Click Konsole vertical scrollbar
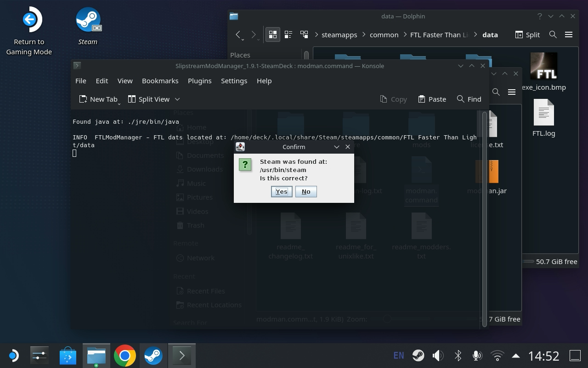This screenshot has height=368, width=588. (x=485, y=218)
